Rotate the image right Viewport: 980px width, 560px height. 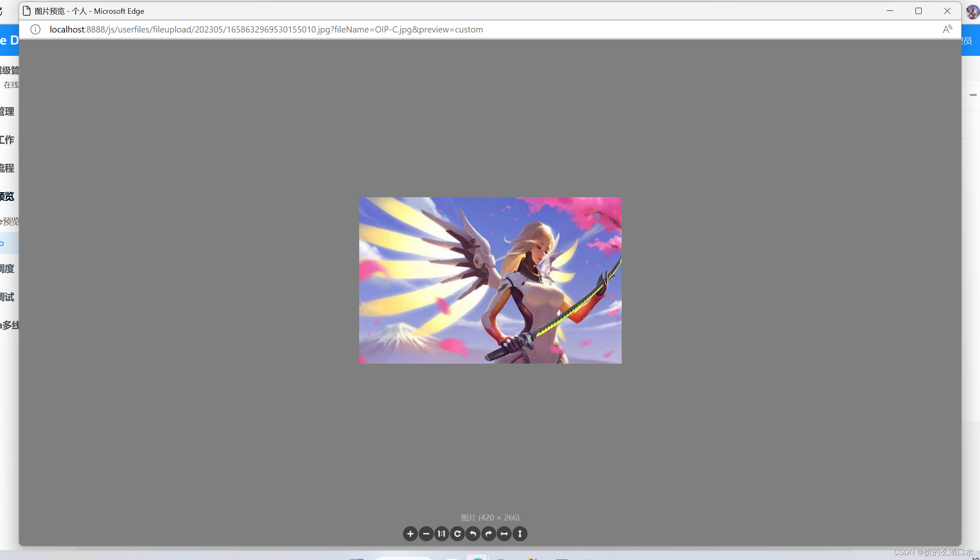tap(488, 533)
